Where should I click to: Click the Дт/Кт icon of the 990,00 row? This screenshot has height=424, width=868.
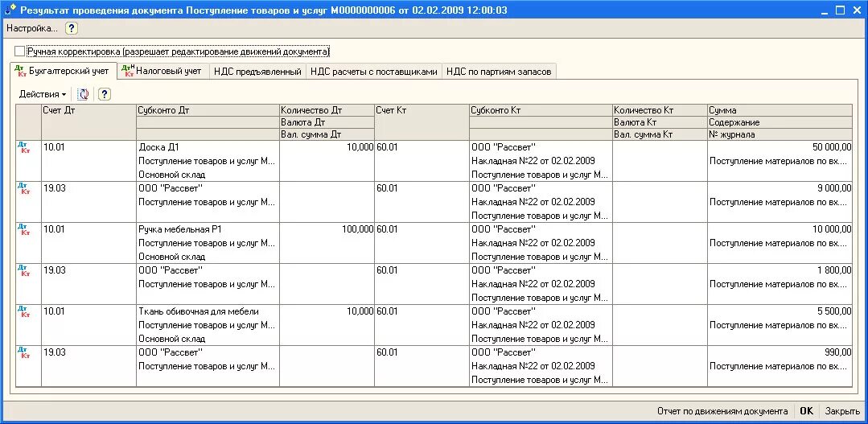coord(23,352)
